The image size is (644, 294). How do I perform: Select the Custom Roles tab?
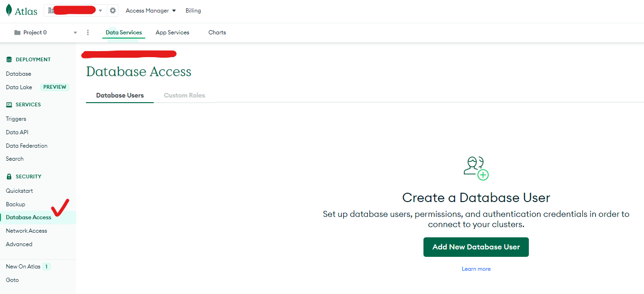(x=184, y=95)
